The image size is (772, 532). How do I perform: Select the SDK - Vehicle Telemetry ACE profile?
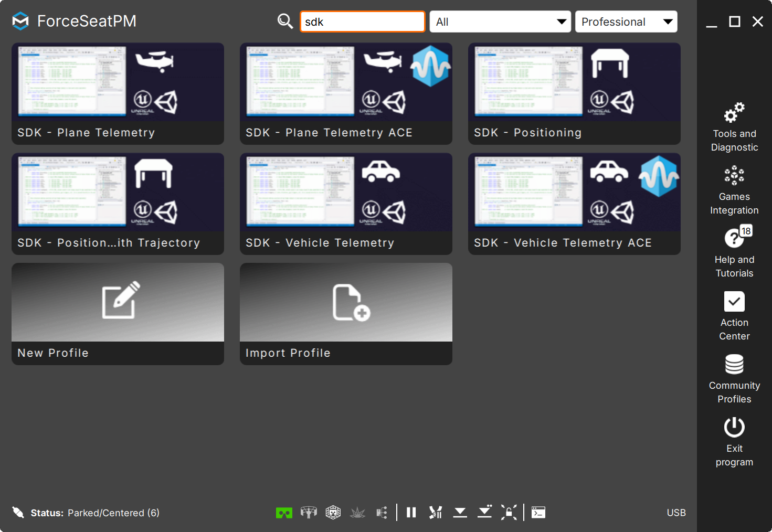[x=574, y=204]
